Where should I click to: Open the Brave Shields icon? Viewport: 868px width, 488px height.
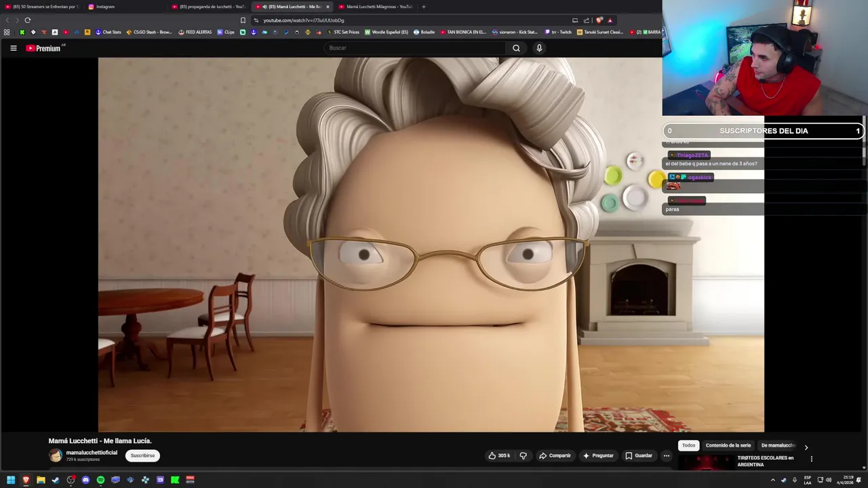point(599,20)
